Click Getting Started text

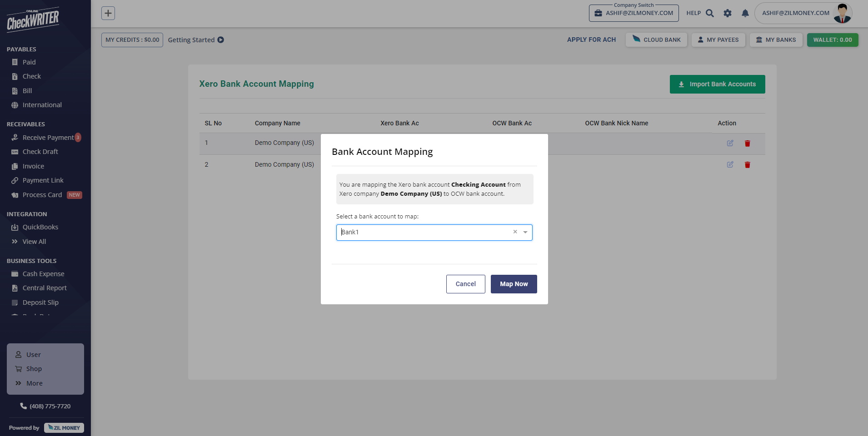click(191, 40)
